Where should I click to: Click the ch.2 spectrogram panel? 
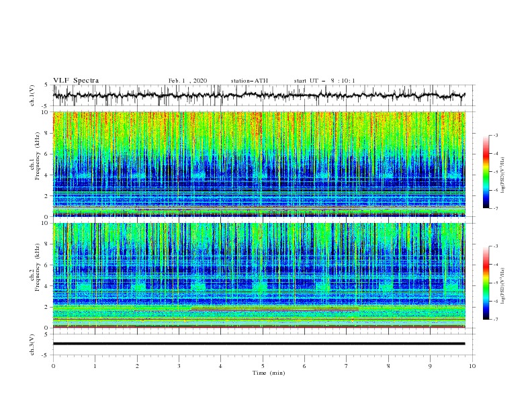[x=259, y=275]
